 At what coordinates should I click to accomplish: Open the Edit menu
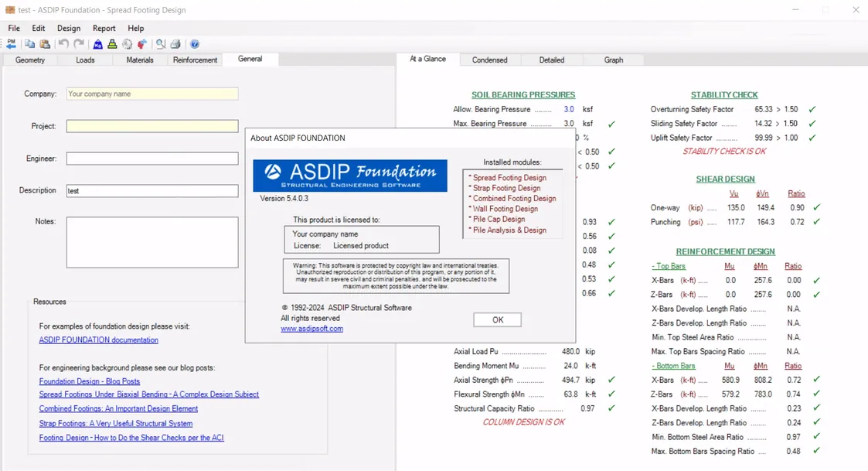click(38, 29)
